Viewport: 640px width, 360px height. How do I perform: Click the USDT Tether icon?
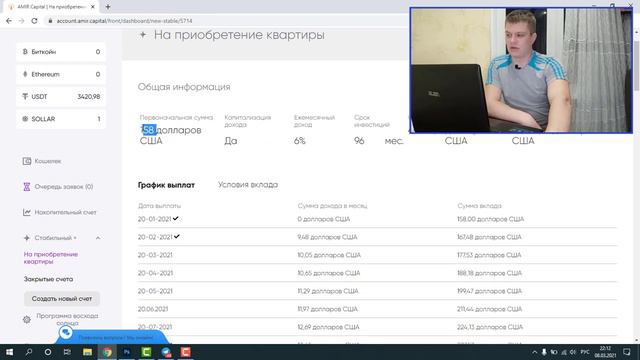(25, 97)
